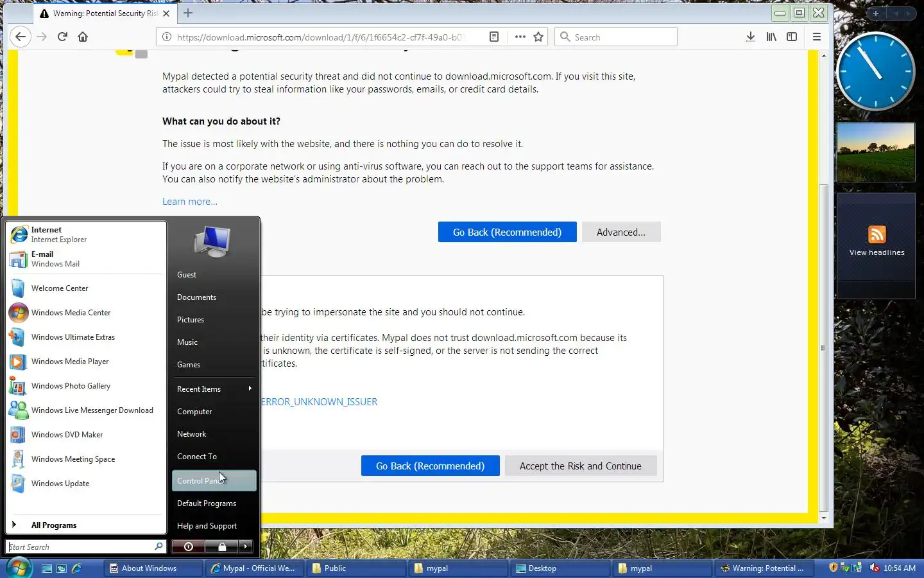
Task: Switch to About Windows taskbar button
Action: [154, 568]
